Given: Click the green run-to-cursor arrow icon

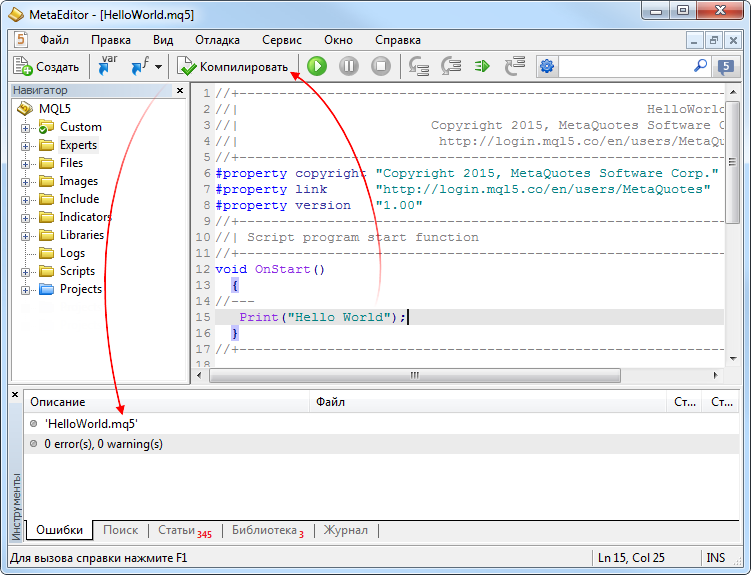Looking at the screenshot, I should tap(482, 66).
